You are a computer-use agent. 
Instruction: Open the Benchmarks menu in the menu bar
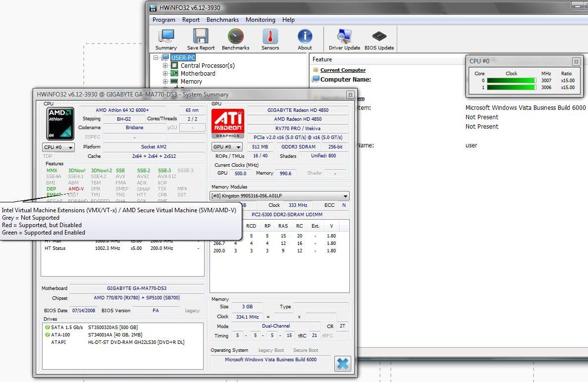(222, 20)
